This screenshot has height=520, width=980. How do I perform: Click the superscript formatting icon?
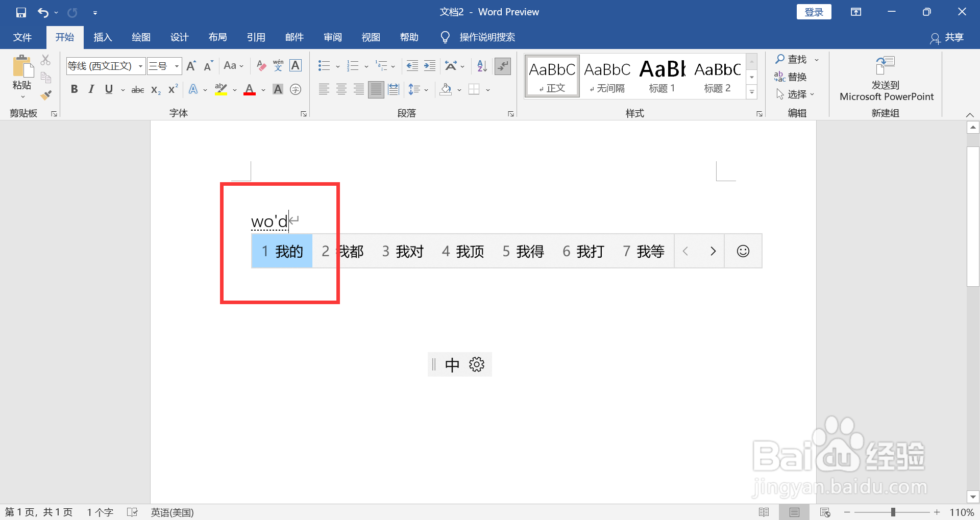pyautogui.click(x=172, y=89)
